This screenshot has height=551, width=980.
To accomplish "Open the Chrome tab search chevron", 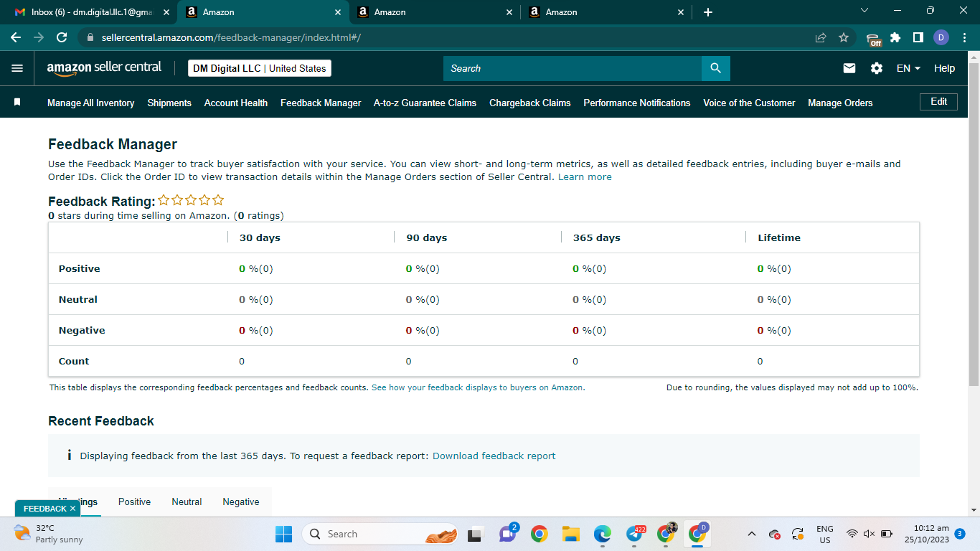I will [864, 11].
